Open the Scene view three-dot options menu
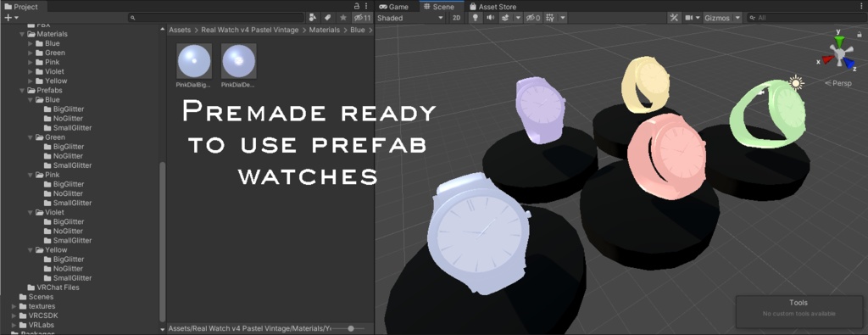 coord(862,6)
